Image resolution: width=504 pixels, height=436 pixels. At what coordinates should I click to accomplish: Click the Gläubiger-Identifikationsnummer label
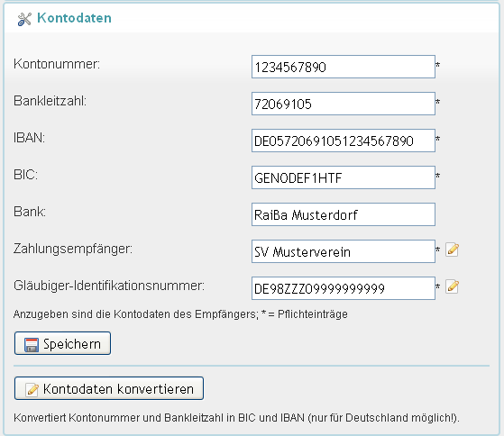pos(109,286)
